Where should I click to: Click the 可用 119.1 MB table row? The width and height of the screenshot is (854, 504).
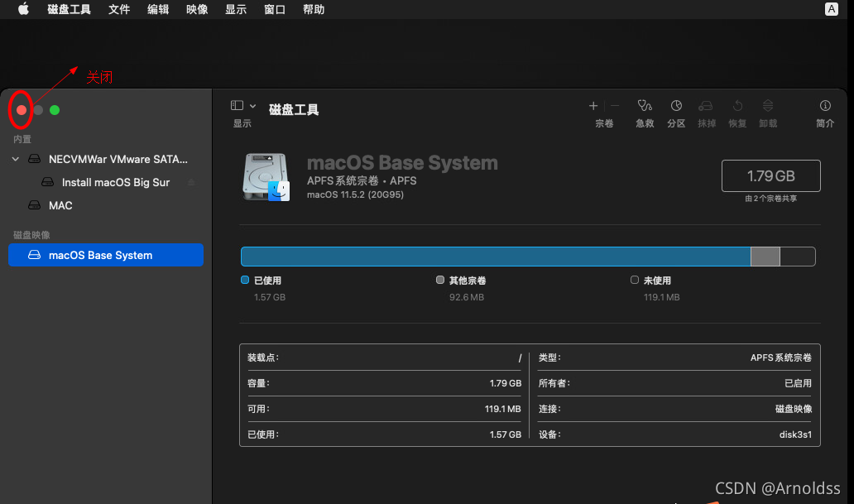tap(384, 409)
